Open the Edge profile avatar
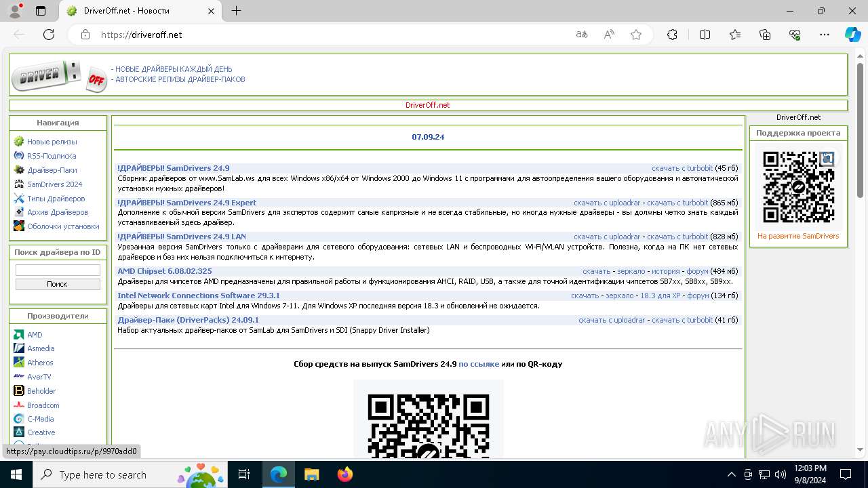Image resolution: width=868 pixels, height=488 pixels. pos(15,11)
